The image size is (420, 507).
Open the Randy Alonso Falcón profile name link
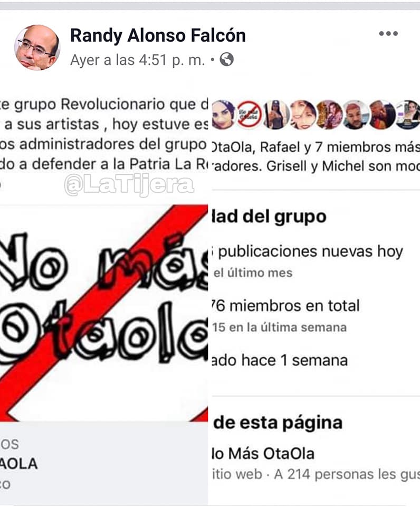pyautogui.click(x=158, y=35)
